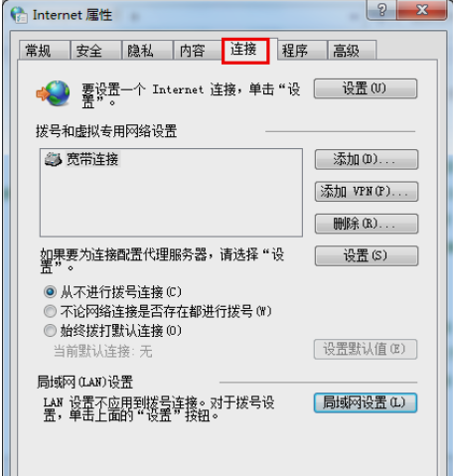Select 不论网络连接是否存在都进行拨号 option
The height and width of the screenshot is (476, 453).
[50, 311]
